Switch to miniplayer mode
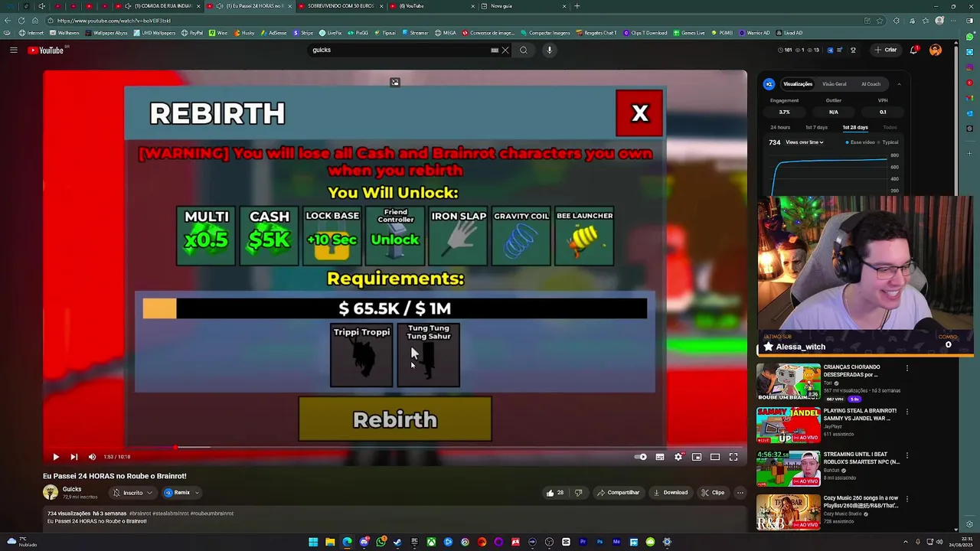The image size is (980, 551). (697, 457)
